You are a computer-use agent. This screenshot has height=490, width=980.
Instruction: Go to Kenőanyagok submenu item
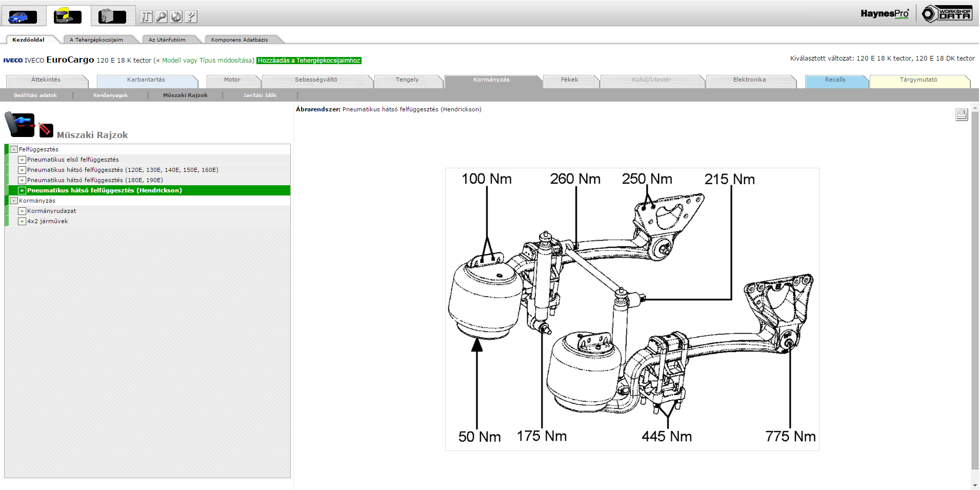[110, 95]
